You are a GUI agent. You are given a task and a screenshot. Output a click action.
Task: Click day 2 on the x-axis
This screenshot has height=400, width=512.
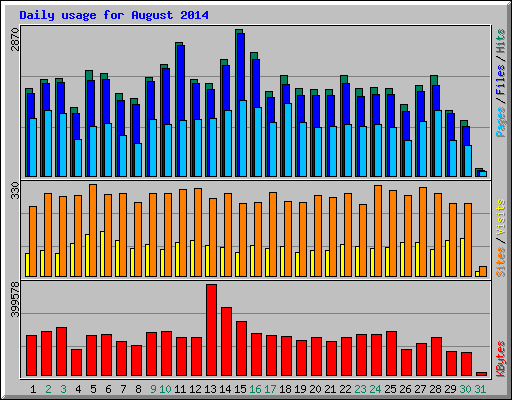pyautogui.click(x=48, y=389)
